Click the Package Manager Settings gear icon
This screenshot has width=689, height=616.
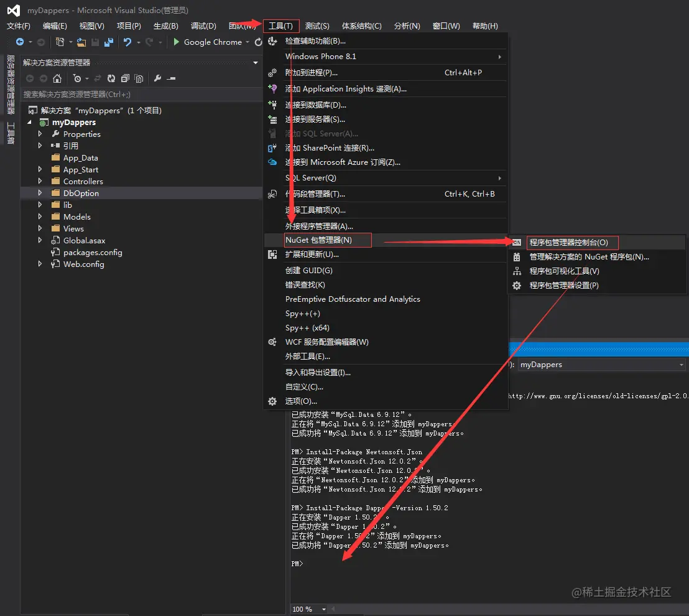[x=517, y=286]
